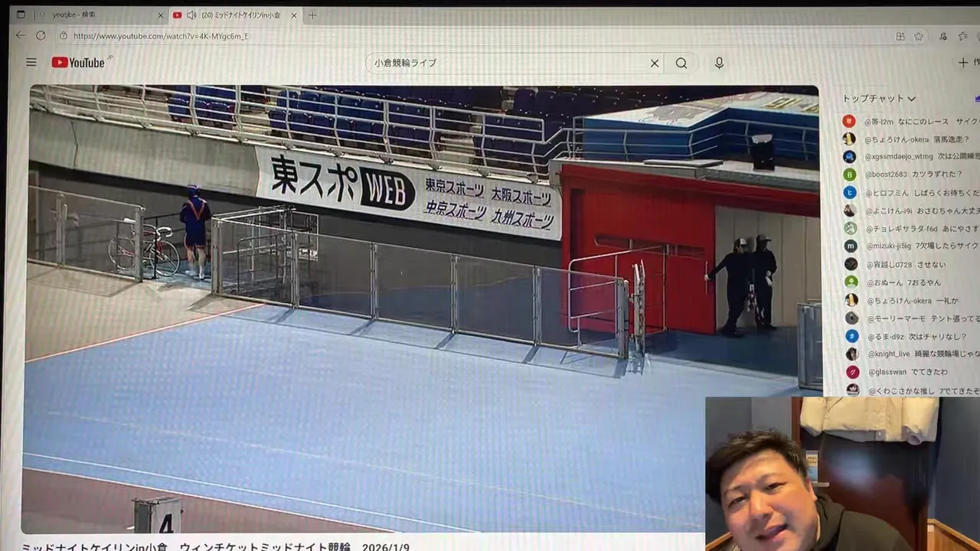Open the green B avatar of @boost2683
Image resolution: width=980 pixels, height=551 pixels.
[850, 174]
